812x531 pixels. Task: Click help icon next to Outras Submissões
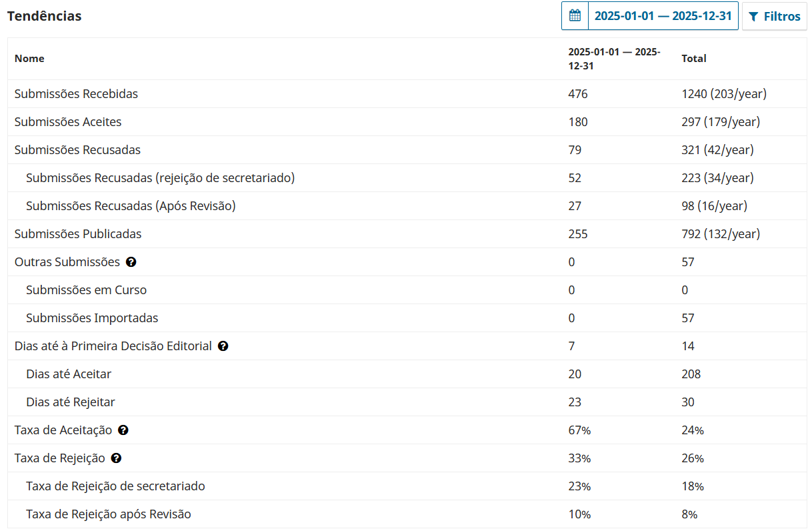coord(131,262)
